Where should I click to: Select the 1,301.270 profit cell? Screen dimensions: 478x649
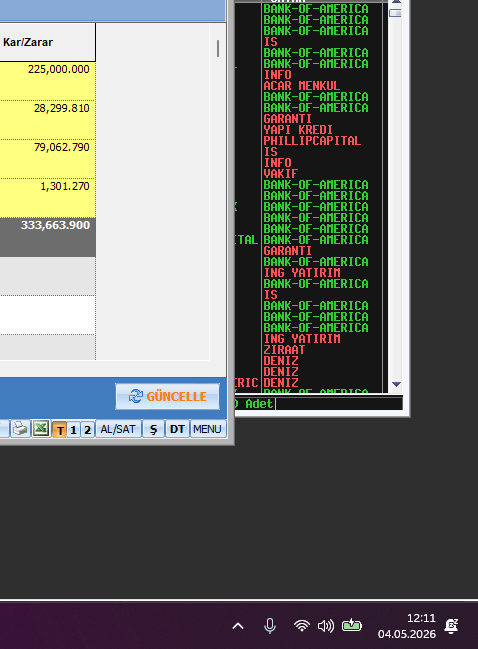pos(47,198)
